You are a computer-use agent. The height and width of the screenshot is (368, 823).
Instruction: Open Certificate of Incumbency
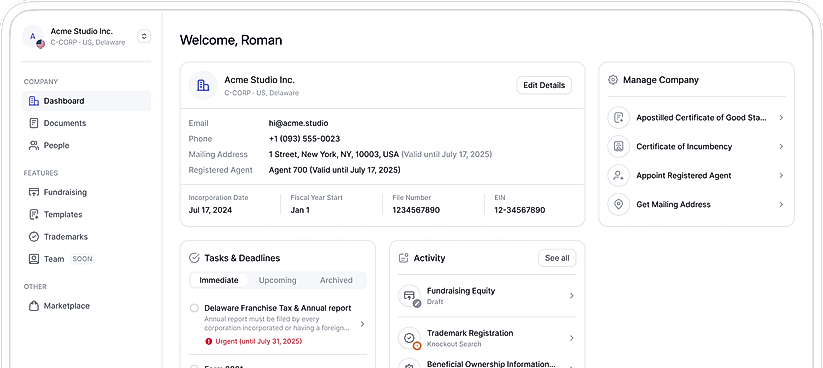697,146
